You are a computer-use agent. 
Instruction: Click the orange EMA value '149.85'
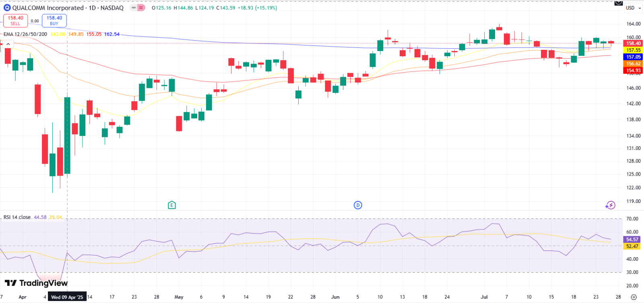(x=76, y=34)
